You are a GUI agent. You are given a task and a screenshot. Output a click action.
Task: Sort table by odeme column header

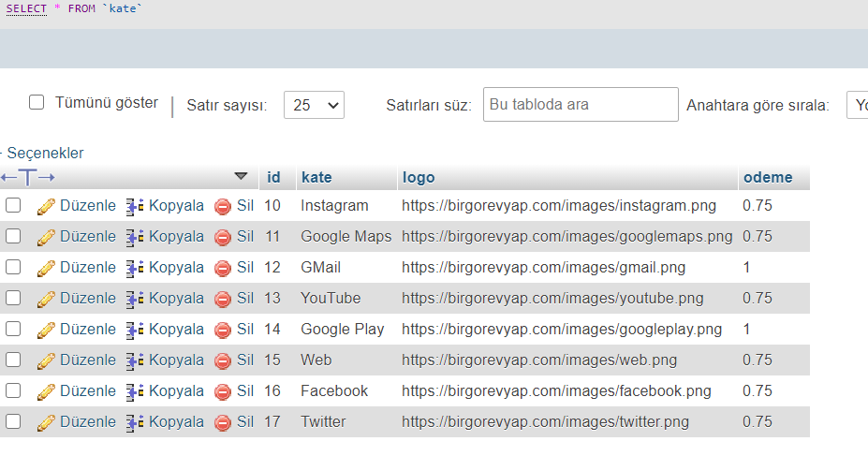[x=768, y=178]
